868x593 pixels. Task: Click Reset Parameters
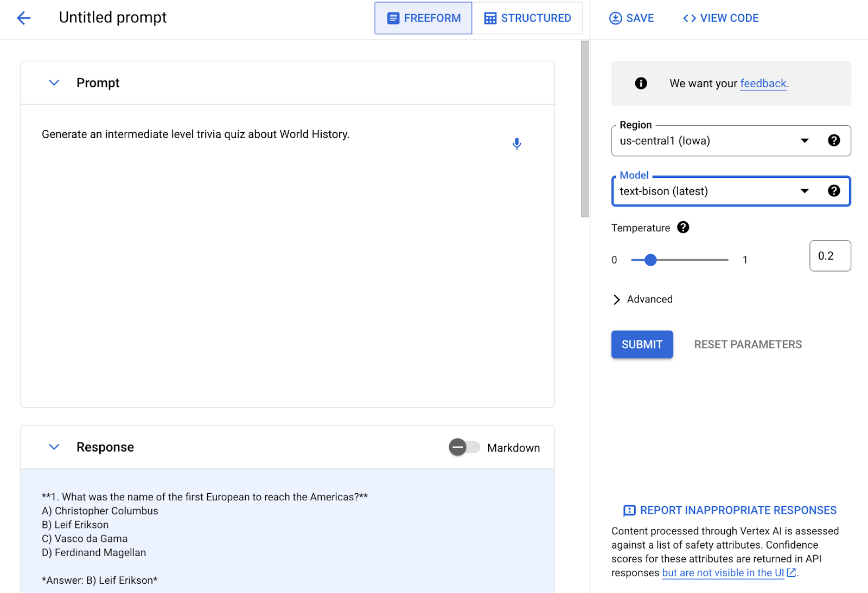click(x=748, y=345)
